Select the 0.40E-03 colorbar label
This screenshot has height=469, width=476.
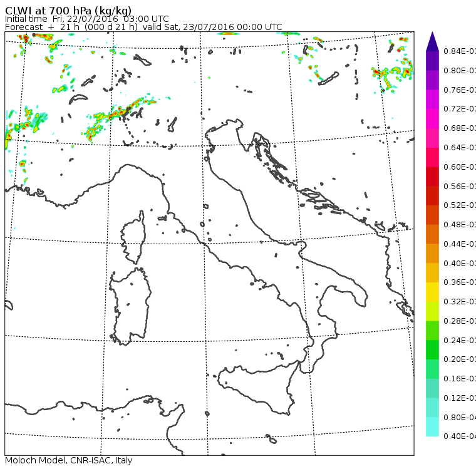[460, 263]
